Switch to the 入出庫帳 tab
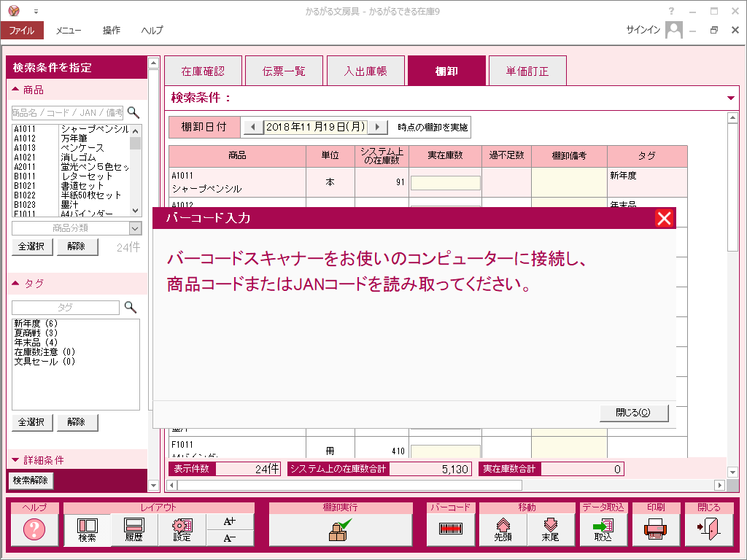 pos(366,71)
